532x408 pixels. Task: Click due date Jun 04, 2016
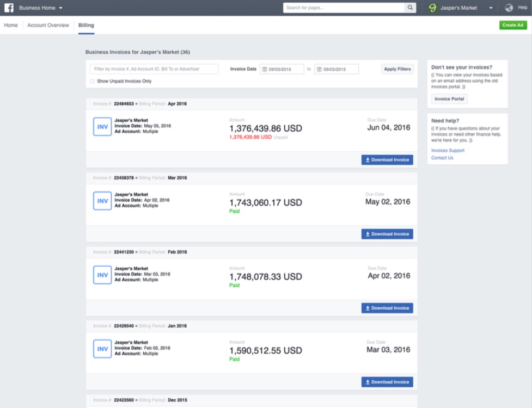click(389, 127)
